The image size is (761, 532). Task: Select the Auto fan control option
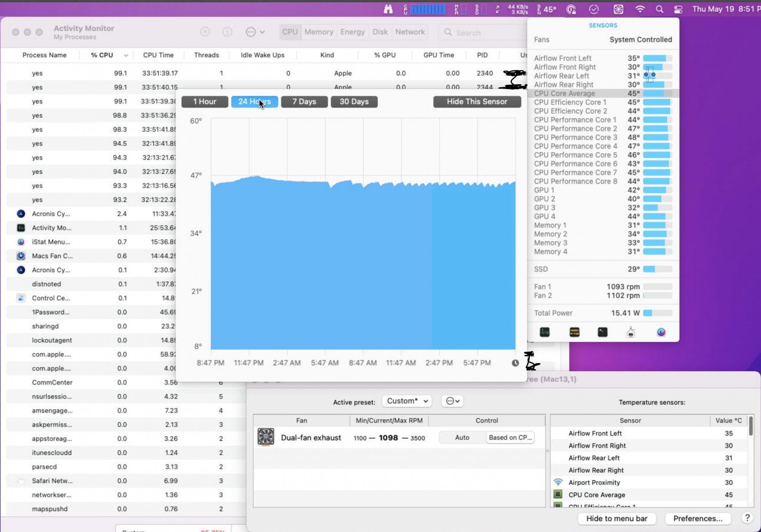(x=462, y=437)
